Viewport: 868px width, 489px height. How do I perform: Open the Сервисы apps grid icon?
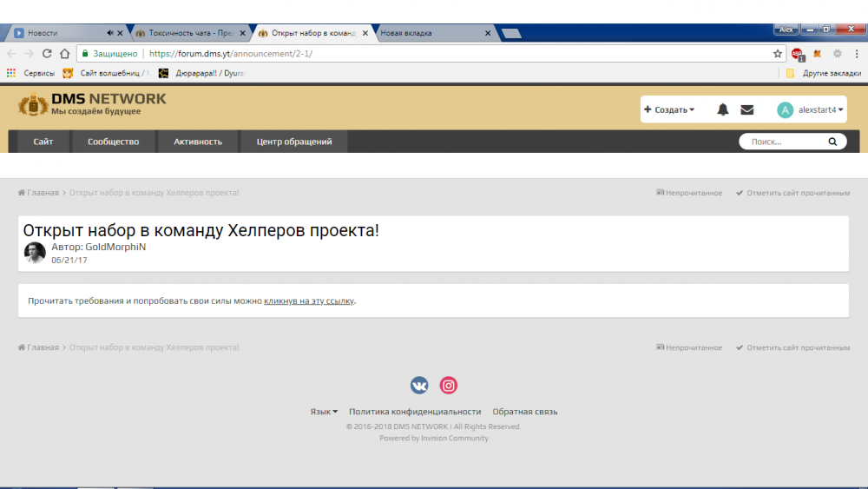pos(11,73)
